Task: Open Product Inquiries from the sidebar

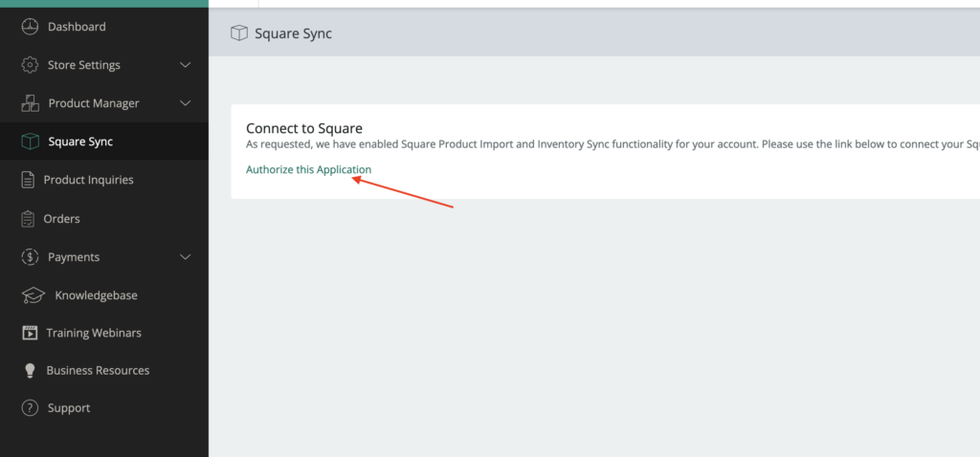Action: point(88,180)
